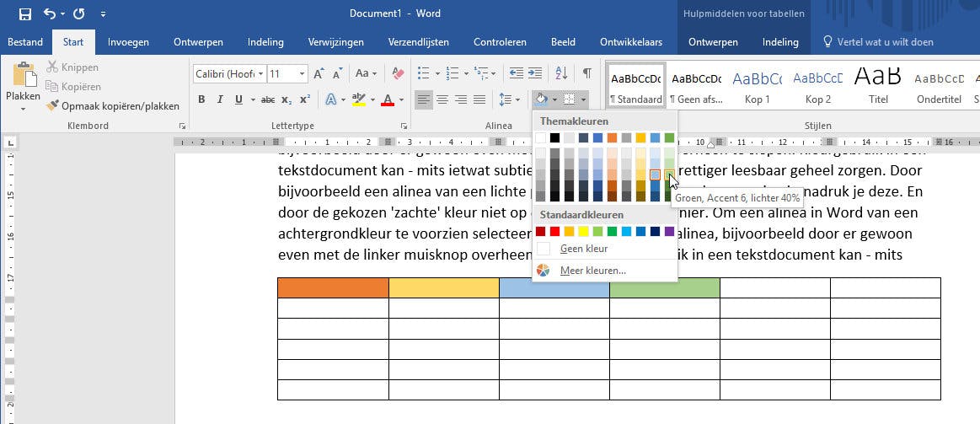The width and height of the screenshot is (980, 424).
Task: Click the multilevel list icon
Action: pos(481,73)
